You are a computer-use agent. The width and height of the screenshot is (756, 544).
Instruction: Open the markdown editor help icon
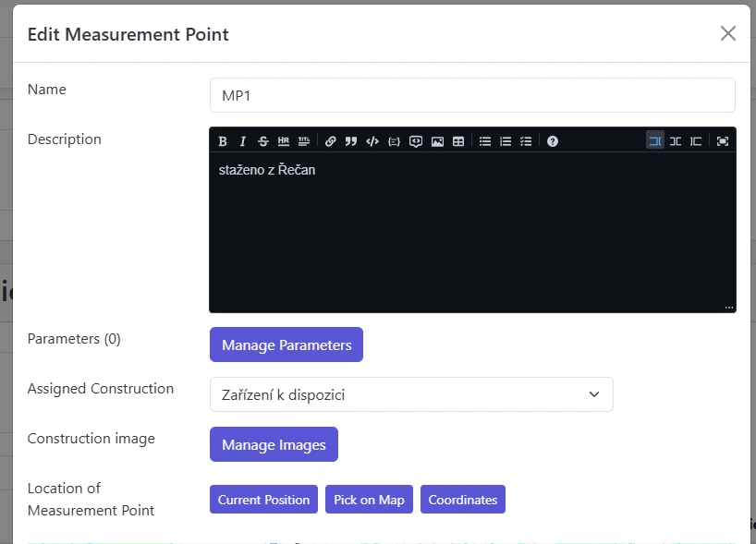click(x=551, y=140)
